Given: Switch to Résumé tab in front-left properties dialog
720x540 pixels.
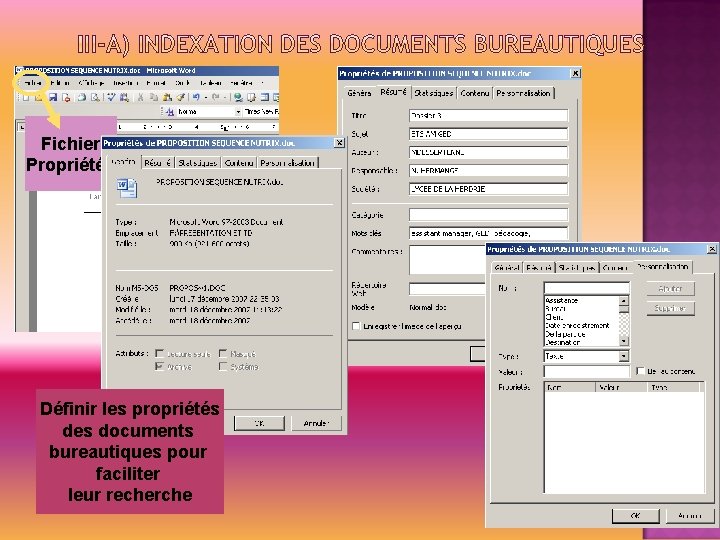Looking at the screenshot, I should pos(158,163).
